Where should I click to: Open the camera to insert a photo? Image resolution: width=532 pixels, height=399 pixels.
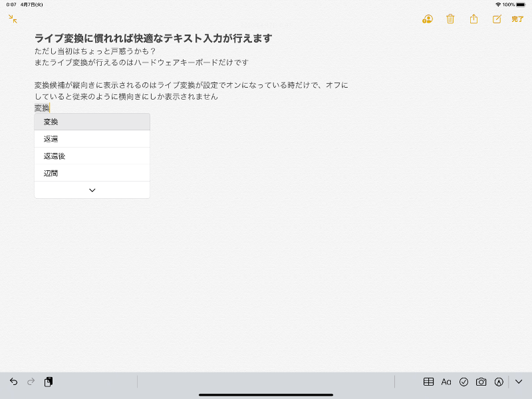tap(481, 382)
